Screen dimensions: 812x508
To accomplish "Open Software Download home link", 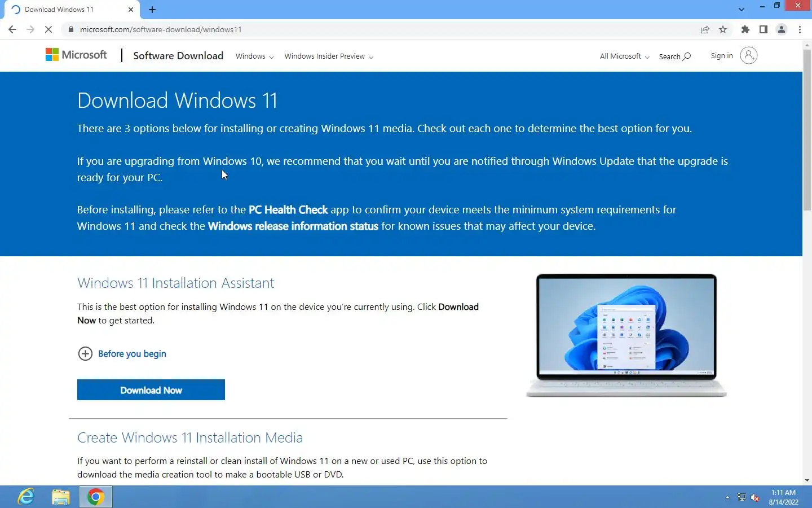I will coord(178,55).
